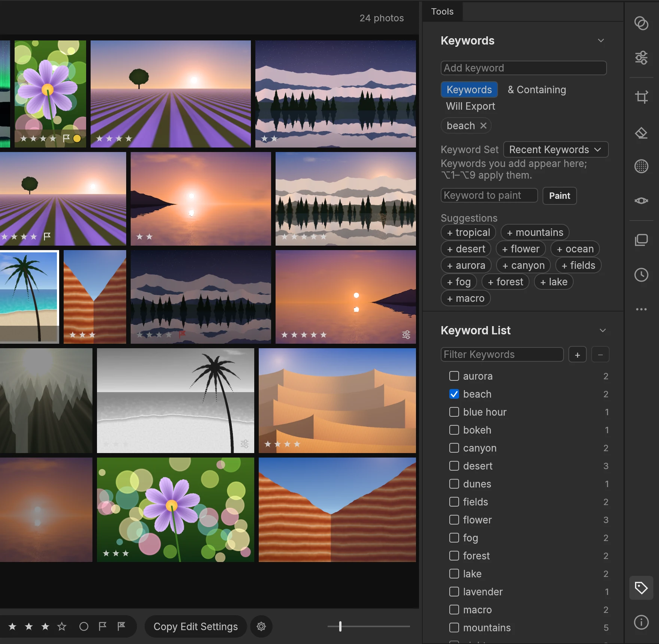Screen dimensions: 659x644
Task: Check the aurora keyword checkbox
Action: pyautogui.click(x=454, y=376)
